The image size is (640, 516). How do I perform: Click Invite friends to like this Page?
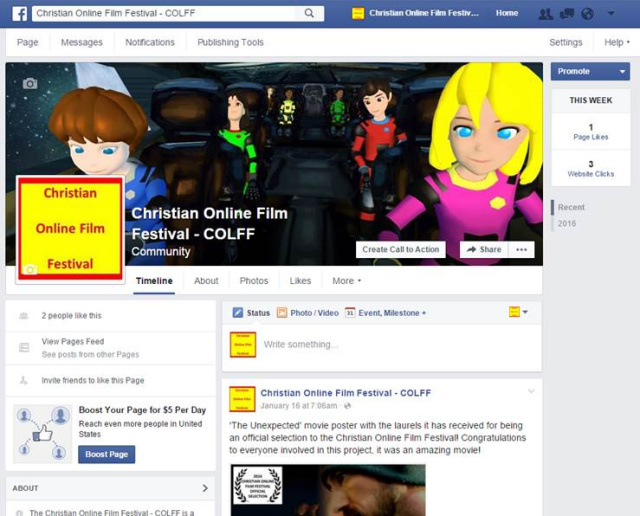(93, 380)
